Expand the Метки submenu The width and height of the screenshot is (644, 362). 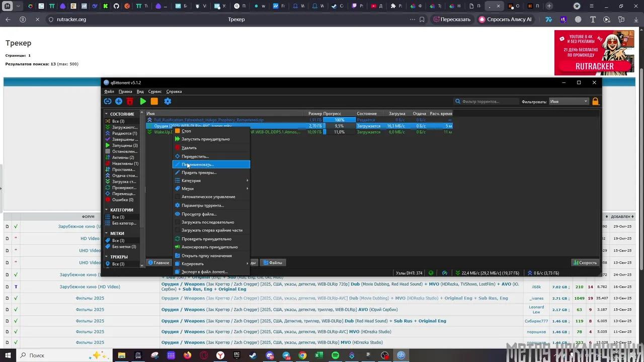pyautogui.click(x=211, y=189)
